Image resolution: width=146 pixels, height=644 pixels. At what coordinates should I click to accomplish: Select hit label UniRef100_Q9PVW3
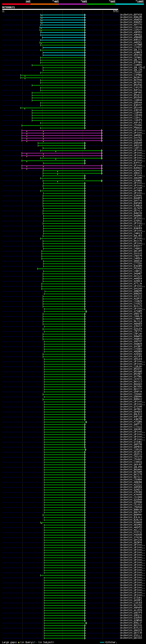point(131,93)
